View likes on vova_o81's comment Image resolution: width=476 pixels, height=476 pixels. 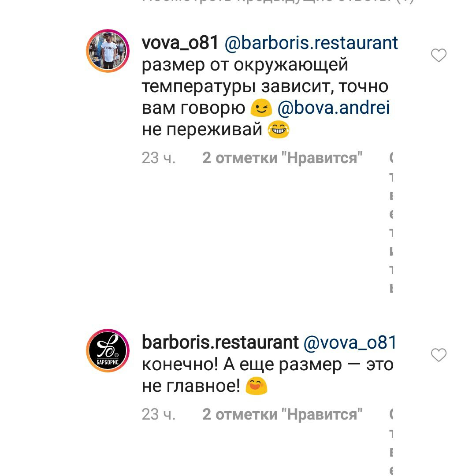(x=283, y=158)
